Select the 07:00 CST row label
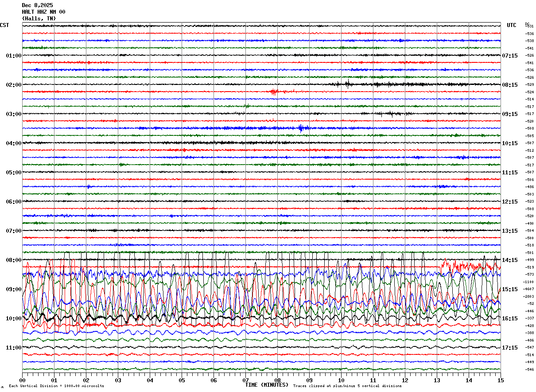 tap(14, 231)
